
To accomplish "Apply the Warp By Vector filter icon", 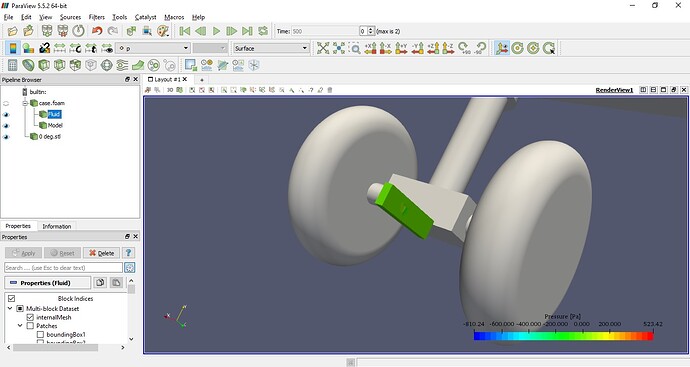I will pos(138,65).
